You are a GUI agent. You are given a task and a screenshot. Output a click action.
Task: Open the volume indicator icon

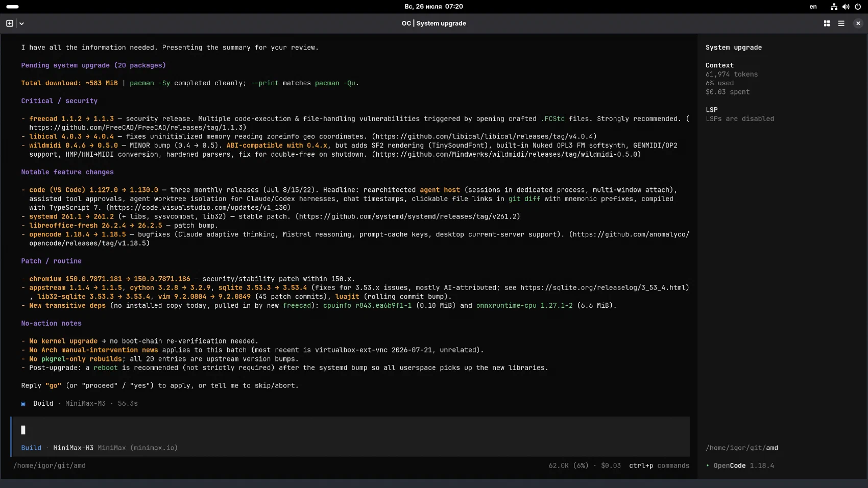pos(846,7)
